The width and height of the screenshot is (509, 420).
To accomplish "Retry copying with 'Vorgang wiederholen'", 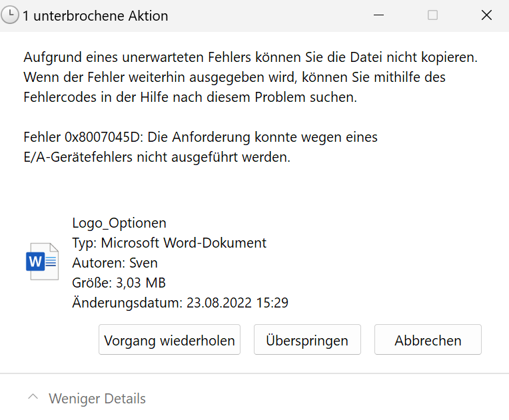I will tap(169, 339).
